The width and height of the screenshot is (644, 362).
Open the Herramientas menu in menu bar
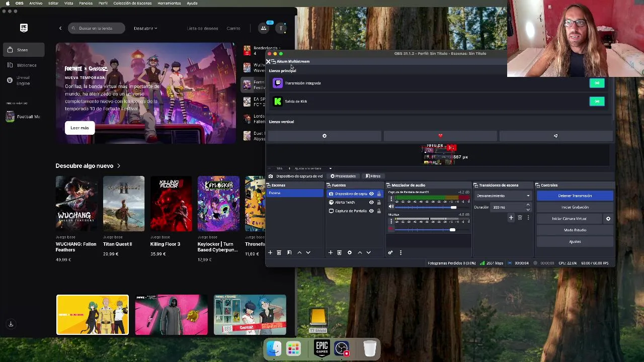[x=169, y=3]
